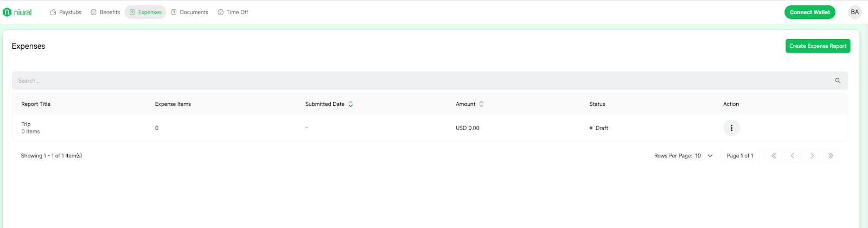868x228 pixels.
Task: Click the Niural logo icon
Action: point(7,12)
